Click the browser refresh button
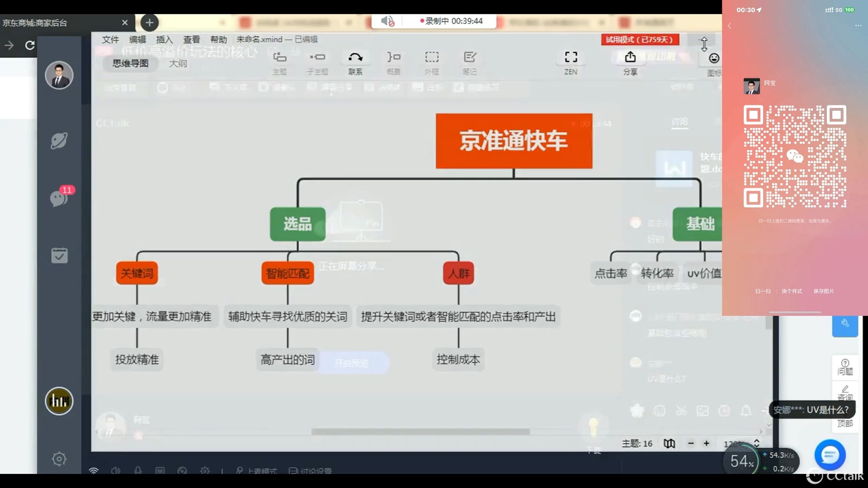 coord(30,45)
